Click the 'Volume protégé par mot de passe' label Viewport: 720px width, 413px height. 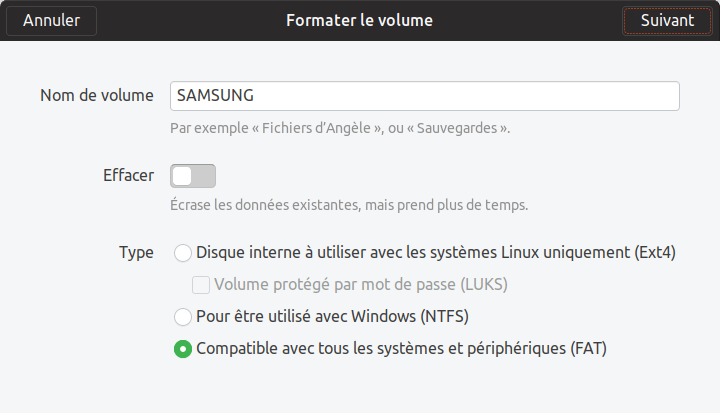[x=361, y=285]
